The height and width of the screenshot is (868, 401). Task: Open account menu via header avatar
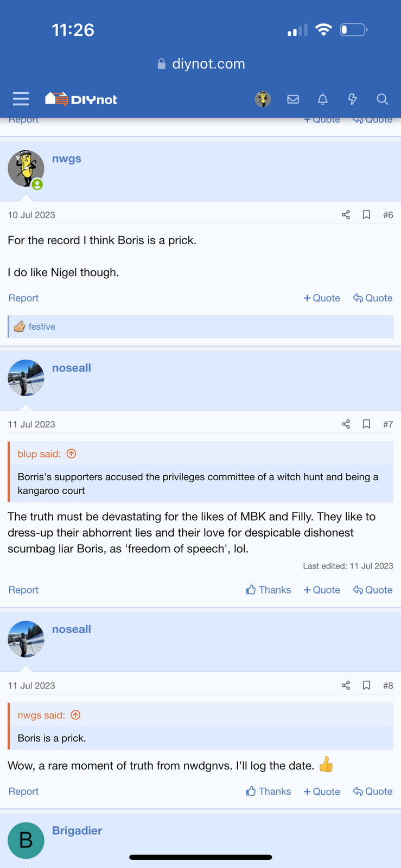(x=263, y=99)
